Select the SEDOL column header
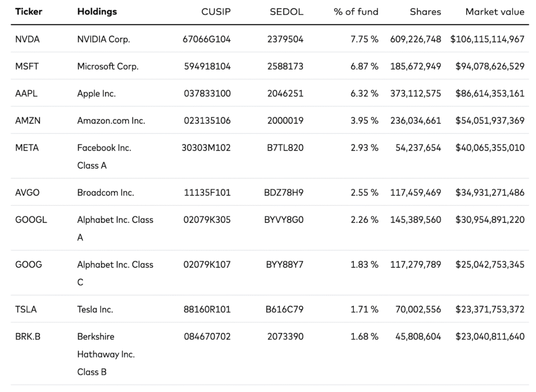The width and height of the screenshot is (536, 392). tap(286, 12)
